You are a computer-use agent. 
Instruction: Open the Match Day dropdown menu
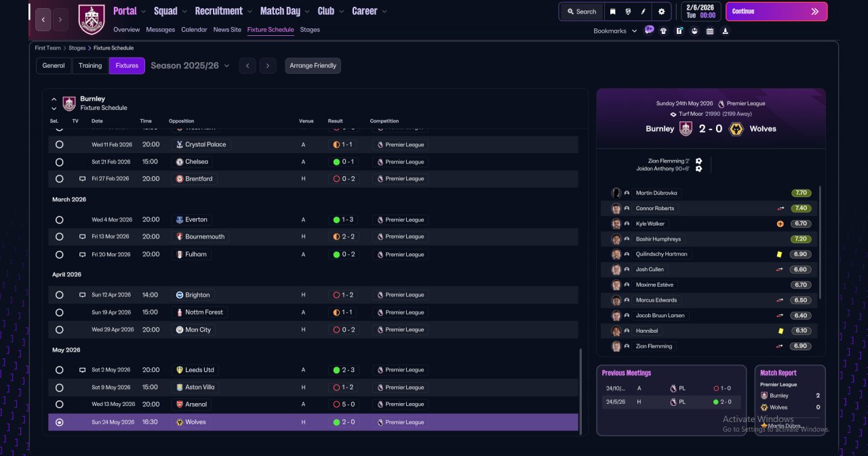[x=285, y=11]
